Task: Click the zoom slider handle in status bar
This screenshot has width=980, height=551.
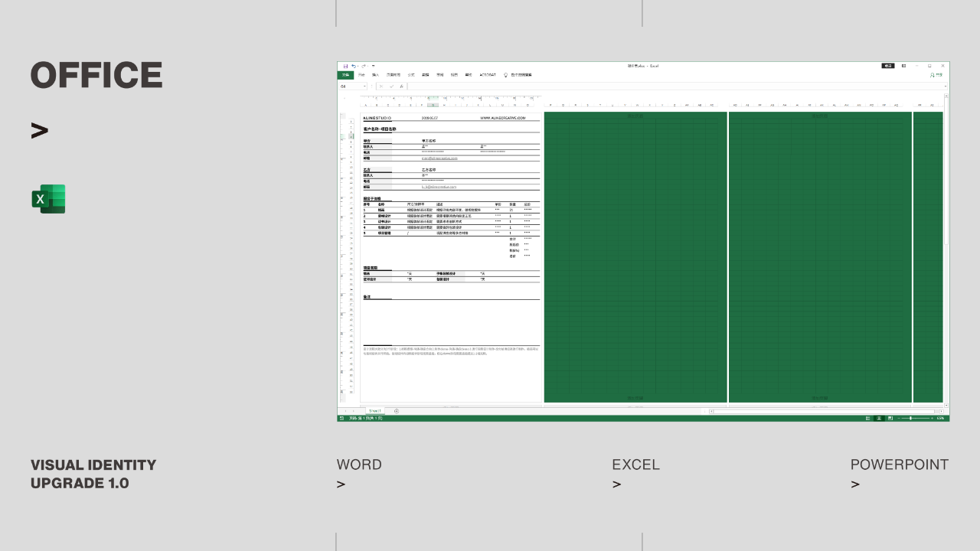Action: pos(910,419)
